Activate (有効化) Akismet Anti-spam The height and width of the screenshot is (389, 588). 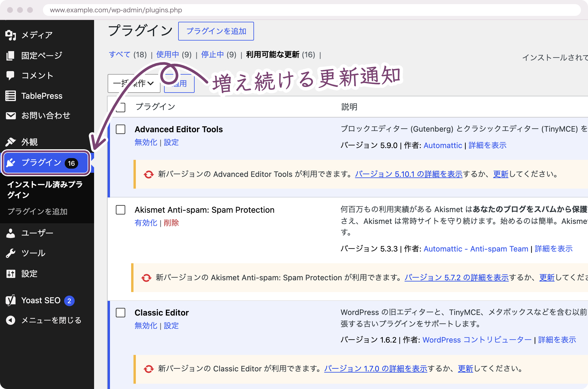click(x=146, y=223)
